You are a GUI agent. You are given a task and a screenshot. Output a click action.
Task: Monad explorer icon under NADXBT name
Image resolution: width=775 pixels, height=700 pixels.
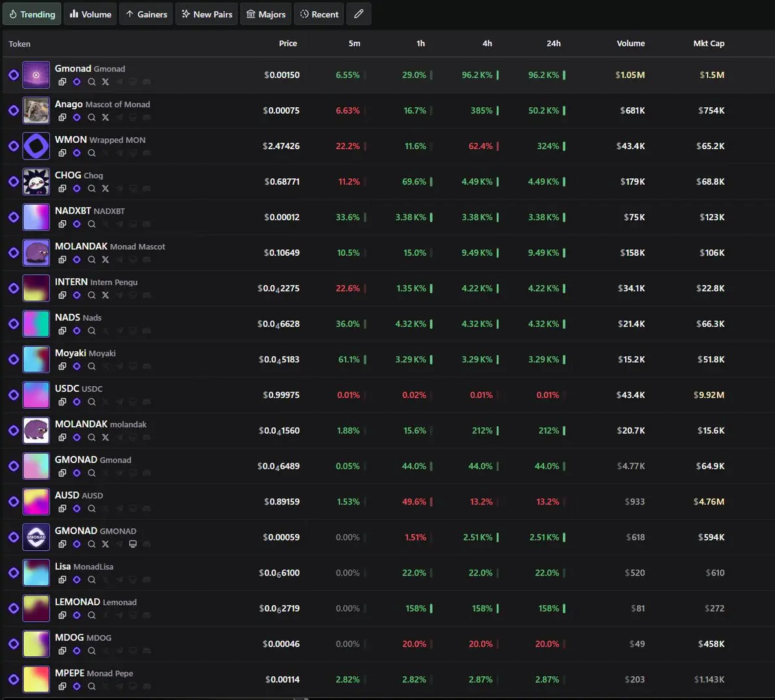pos(77,224)
